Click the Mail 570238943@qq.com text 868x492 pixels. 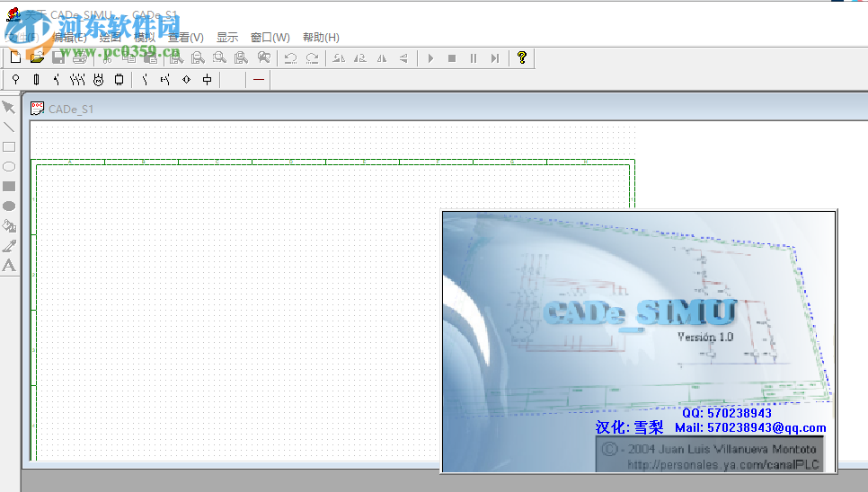[x=750, y=427]
